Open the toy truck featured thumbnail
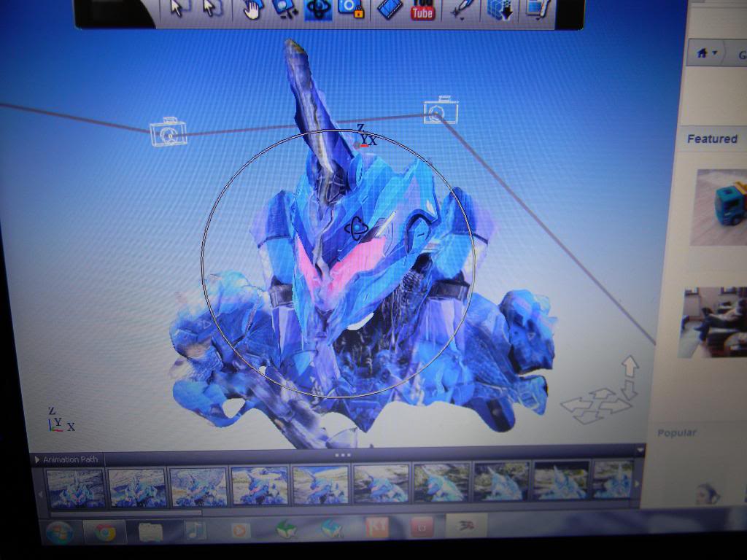 [719, 206]
